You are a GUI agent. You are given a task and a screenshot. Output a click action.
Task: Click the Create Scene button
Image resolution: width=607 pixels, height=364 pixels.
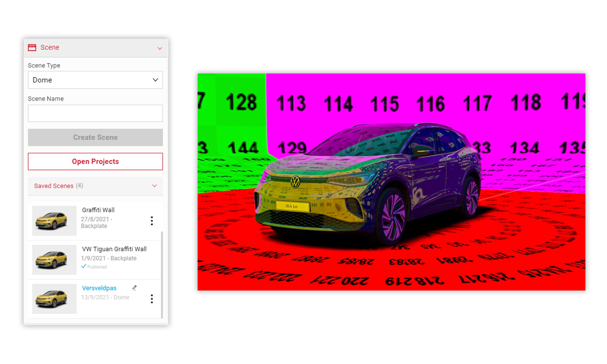[x=95, y=137]
